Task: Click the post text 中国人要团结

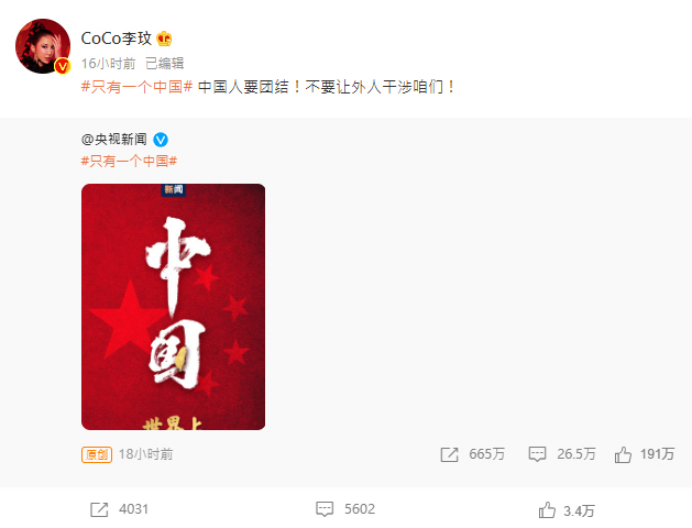Action: (243, 87)
